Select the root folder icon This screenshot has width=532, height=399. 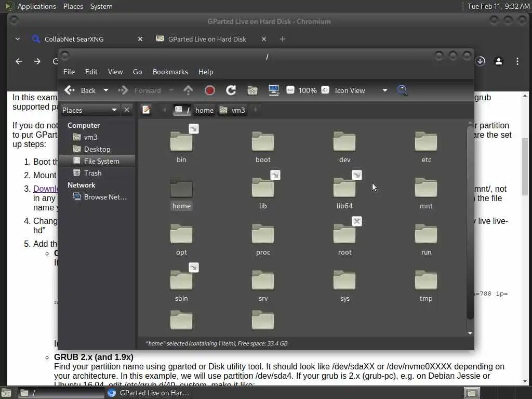click(344, 234)
